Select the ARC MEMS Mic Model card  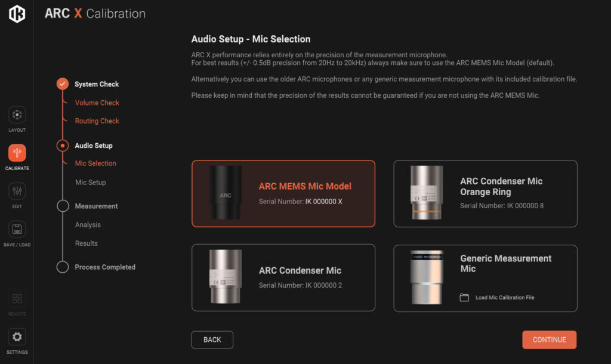tap(283, 194)
